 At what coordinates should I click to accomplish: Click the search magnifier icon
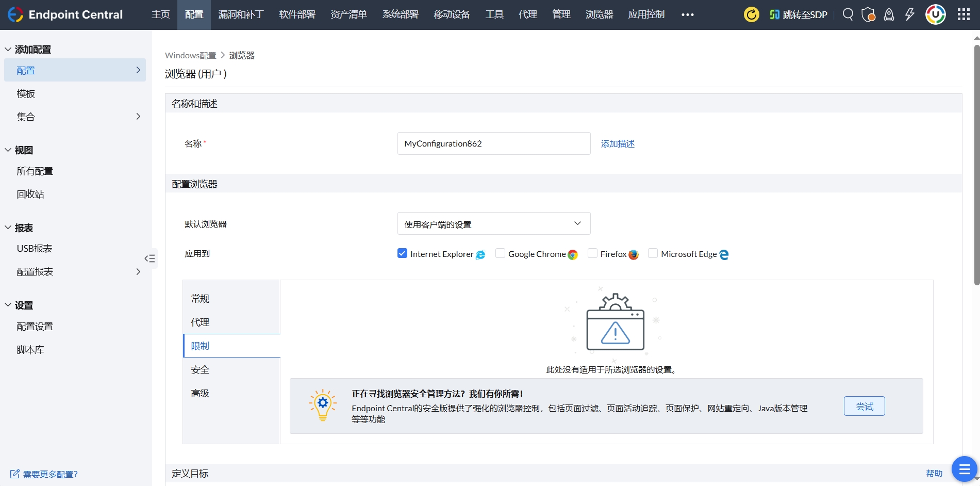pyautogui.click(x=848, y=14)
